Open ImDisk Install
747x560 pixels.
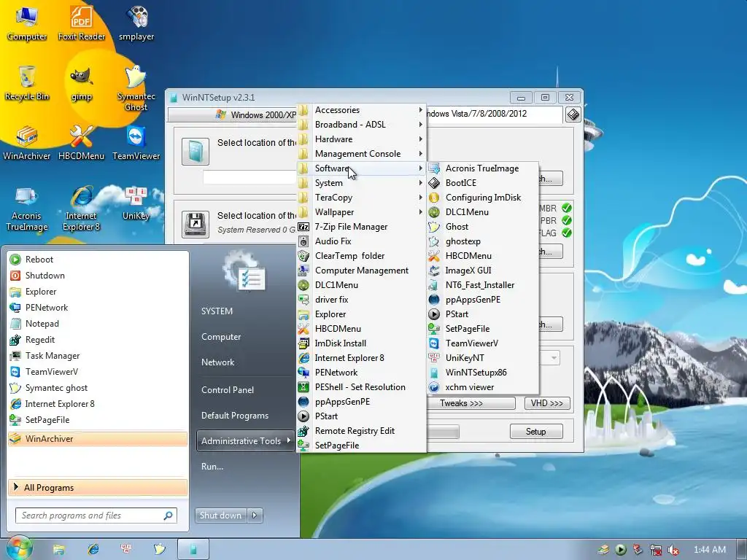360,343
